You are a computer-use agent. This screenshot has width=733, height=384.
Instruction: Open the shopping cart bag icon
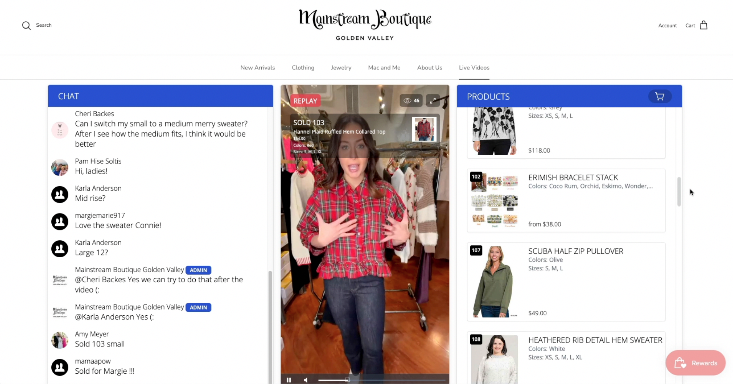click(x=704, y=25)
